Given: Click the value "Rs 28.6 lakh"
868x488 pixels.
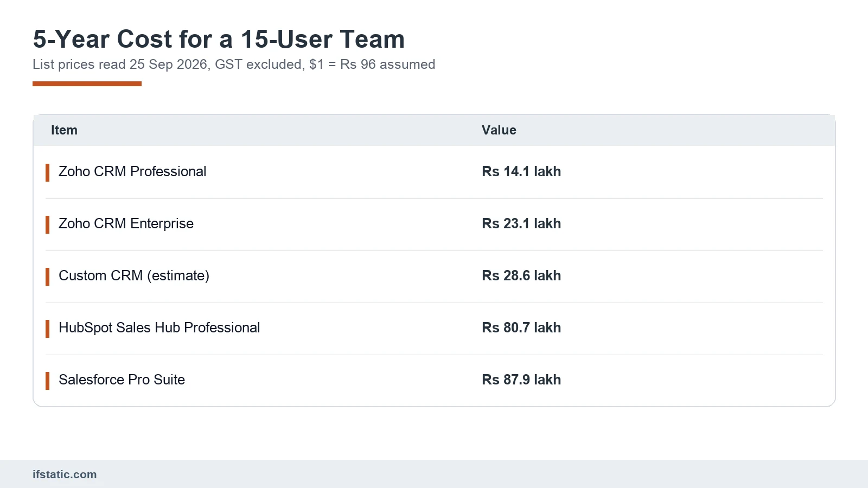Looking at the screenshot, I should [x=521, y=275].
